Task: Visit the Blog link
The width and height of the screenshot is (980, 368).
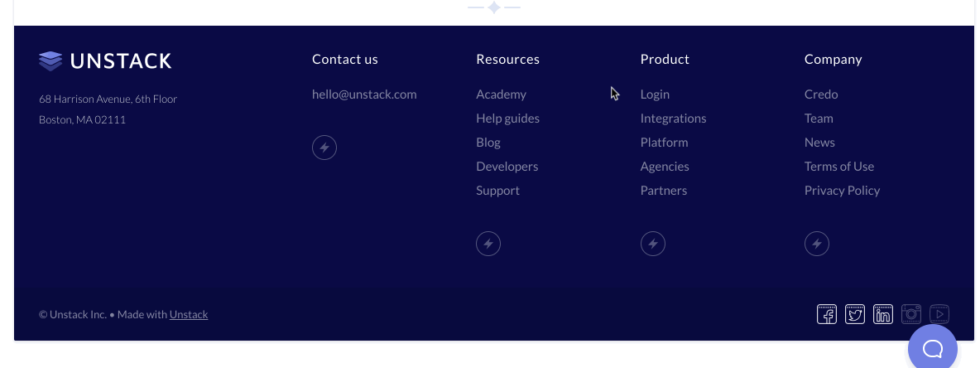Action: (488, 143)
